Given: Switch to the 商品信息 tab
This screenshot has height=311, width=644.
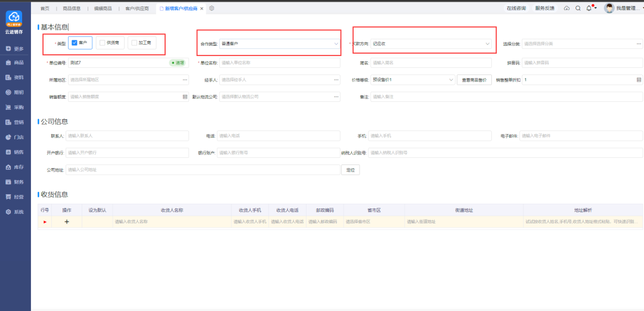Looking at the screenshot, I should 72,8.
